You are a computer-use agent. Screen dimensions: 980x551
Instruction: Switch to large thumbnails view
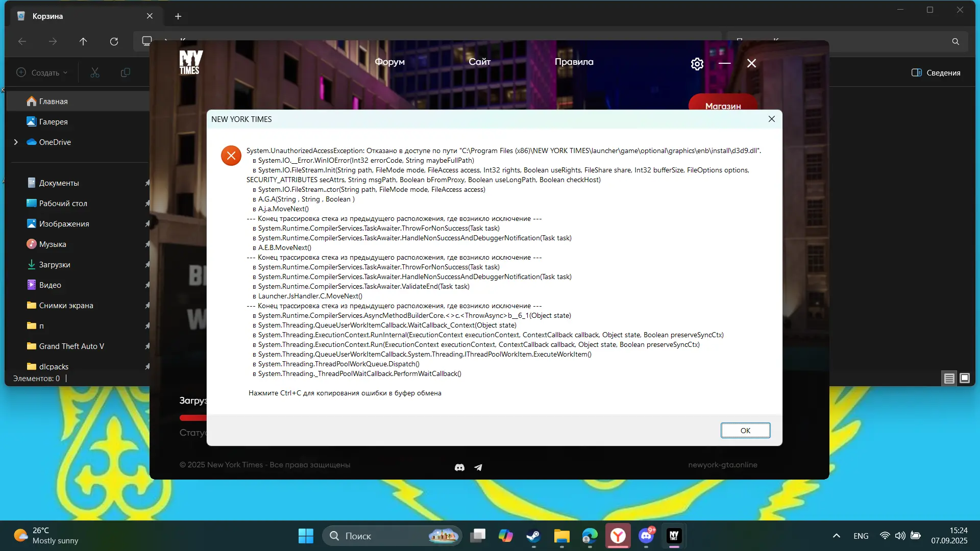click(964, 378)
